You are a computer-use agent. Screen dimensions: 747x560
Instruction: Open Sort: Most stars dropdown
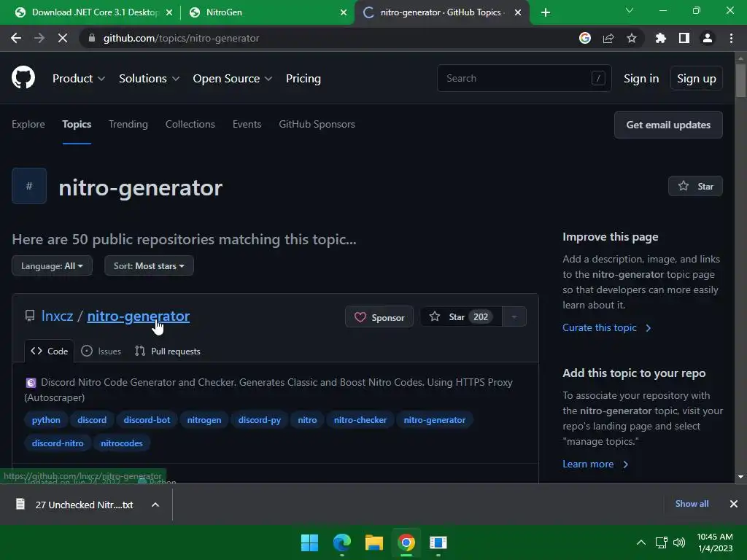pos(149,265)
